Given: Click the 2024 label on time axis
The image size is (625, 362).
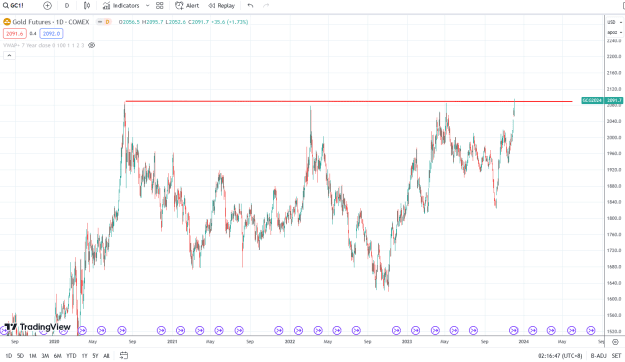Looking at the screenshot, I should [x=523, y=342].
